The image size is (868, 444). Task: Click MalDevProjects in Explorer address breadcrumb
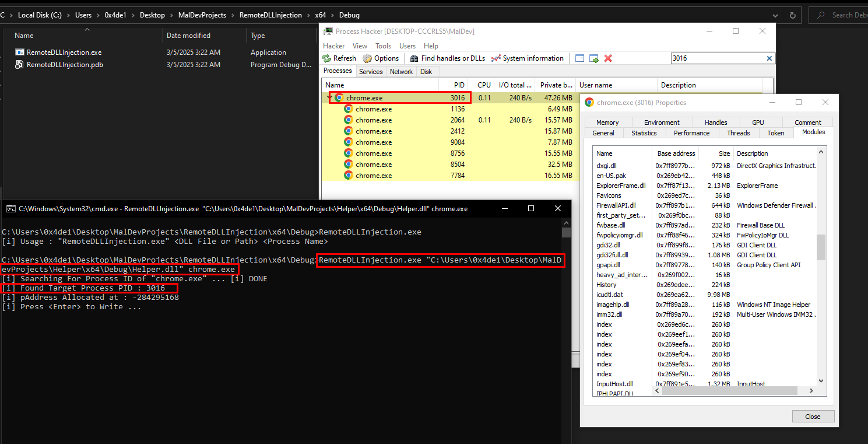point(202,15)
